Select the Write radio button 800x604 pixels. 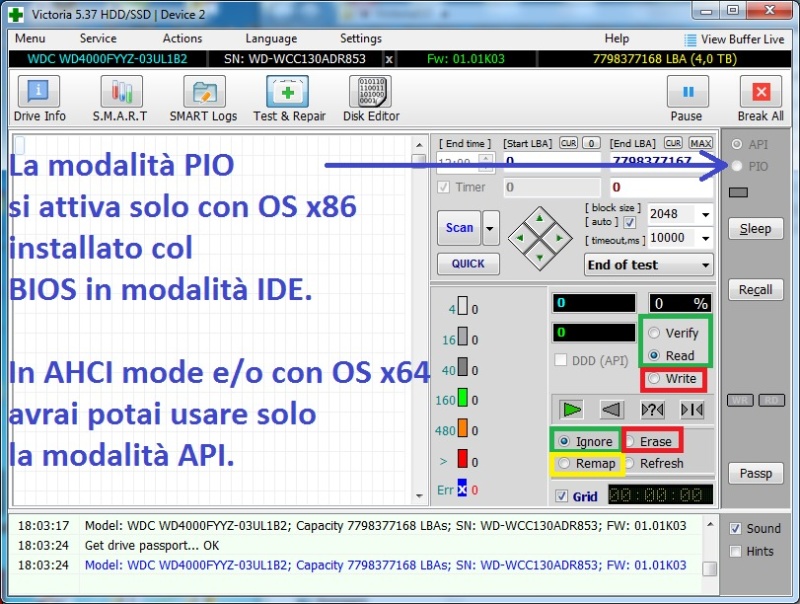(x=654, y=378)
